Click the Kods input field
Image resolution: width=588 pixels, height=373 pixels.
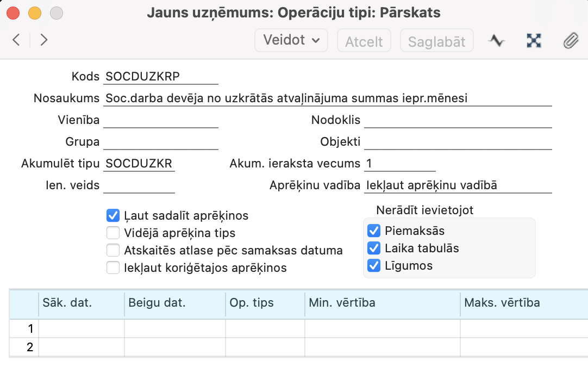[160, 77]
